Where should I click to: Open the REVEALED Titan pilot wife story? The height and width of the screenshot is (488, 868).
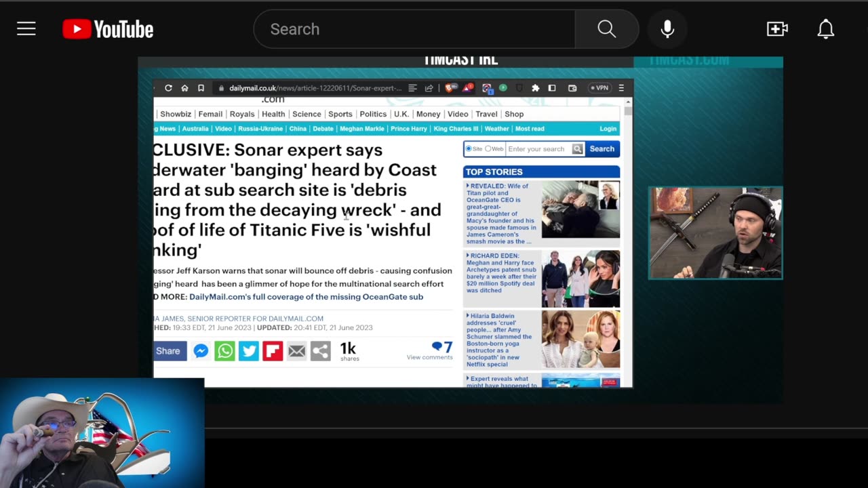(500, 213)
